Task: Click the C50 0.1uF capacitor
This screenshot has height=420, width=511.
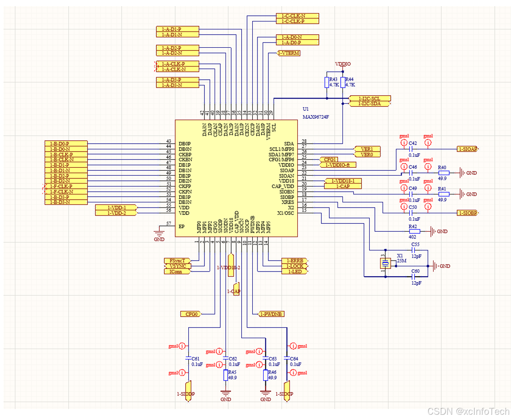Action: (411, 213)
